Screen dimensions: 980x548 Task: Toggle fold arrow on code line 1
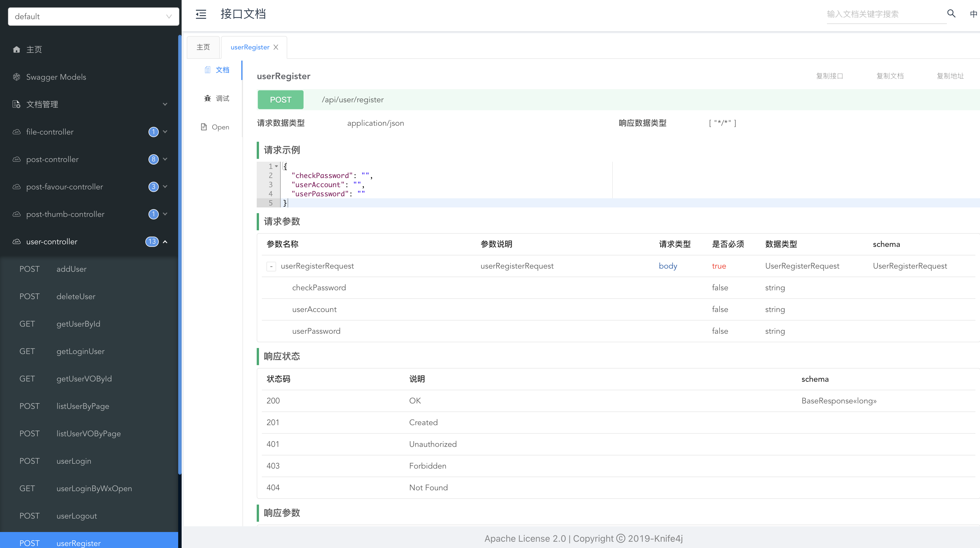[277, 166]
